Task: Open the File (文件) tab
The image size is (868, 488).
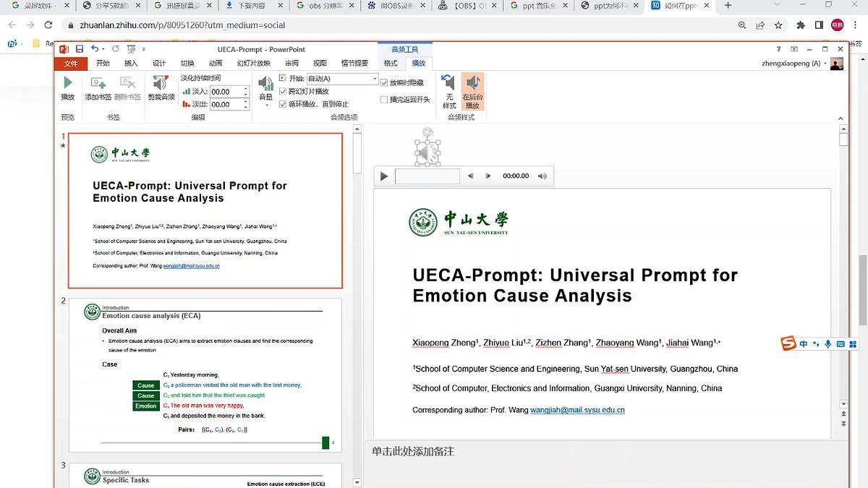Action: pos(70,64)
